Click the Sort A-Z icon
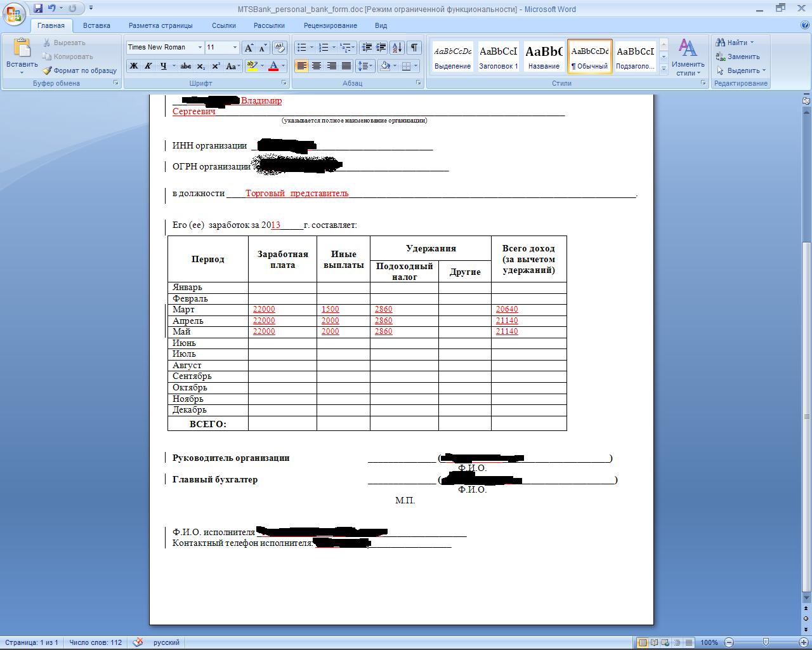Screen dimensions: 812x650 tap(397, 48)
